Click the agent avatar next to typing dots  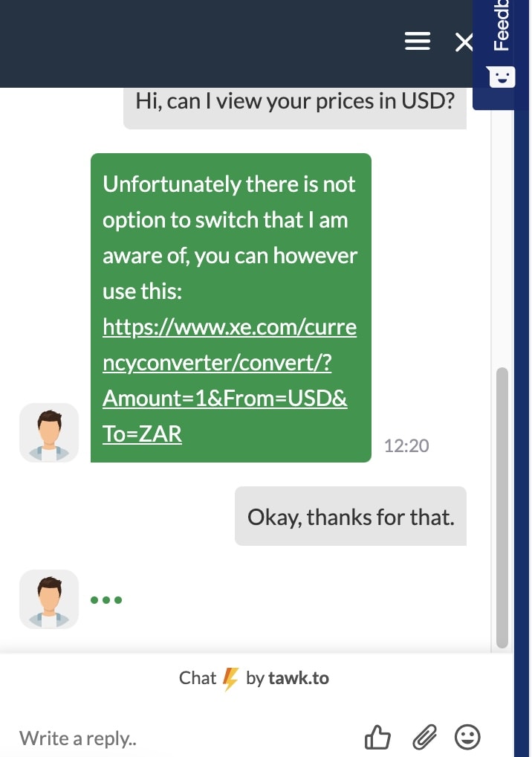click(49, 599)
